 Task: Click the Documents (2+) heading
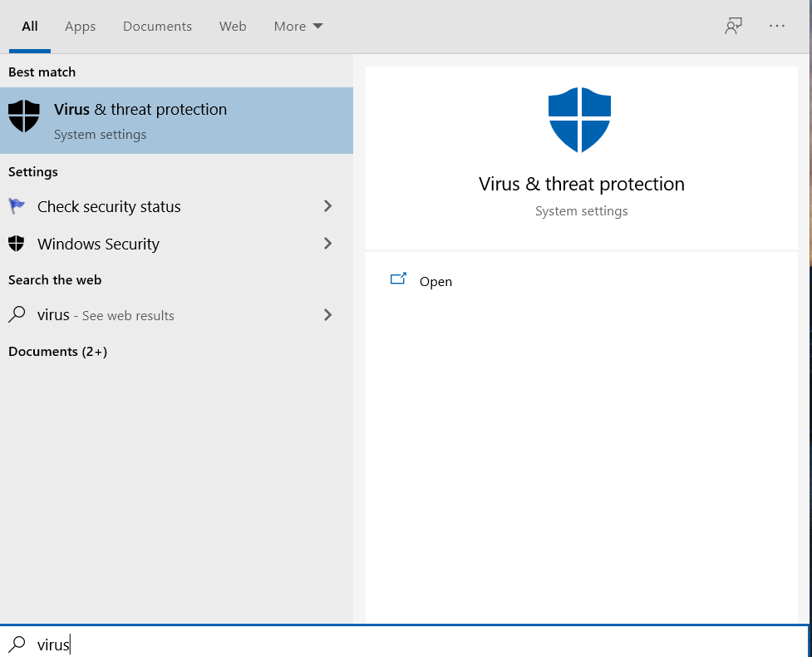pos(57,351)
